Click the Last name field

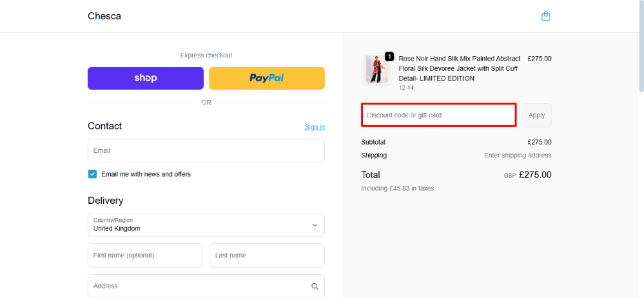pyautogui.click(x=267, y=255)
